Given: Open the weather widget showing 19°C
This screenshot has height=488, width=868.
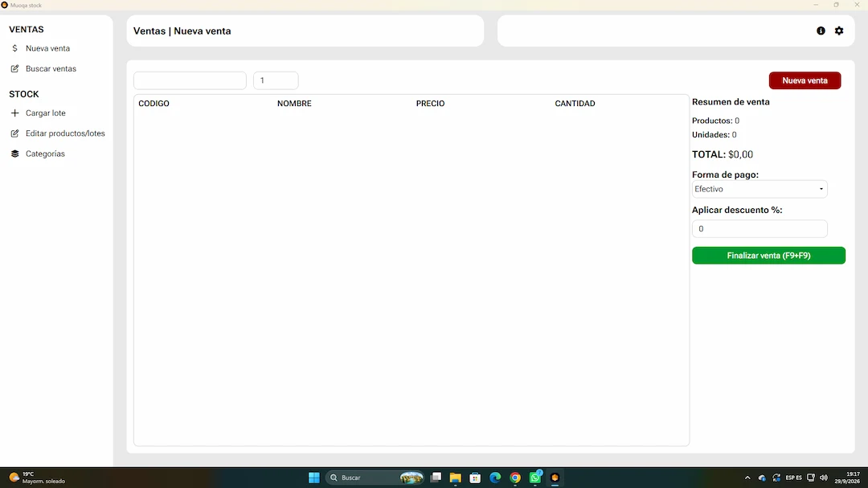Looking at the screenshot, I should [36, 478].
